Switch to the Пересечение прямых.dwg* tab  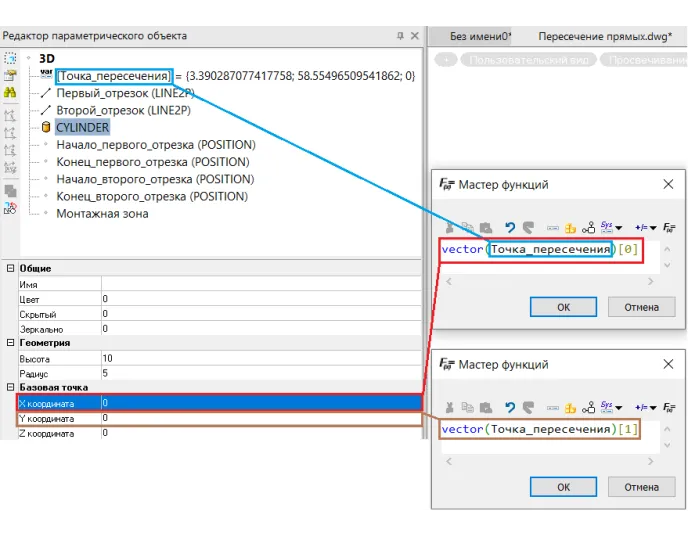tap(605, 36)
